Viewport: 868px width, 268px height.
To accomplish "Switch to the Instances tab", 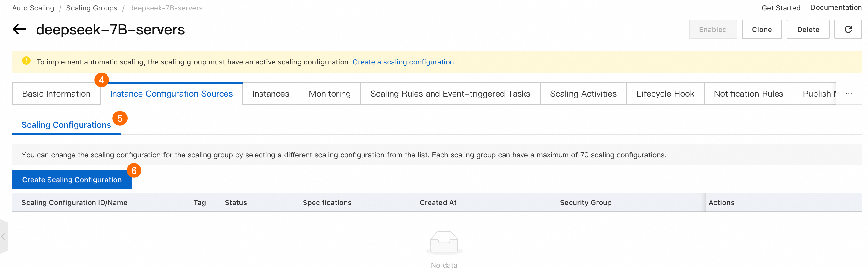I will (x=271, y=94).
